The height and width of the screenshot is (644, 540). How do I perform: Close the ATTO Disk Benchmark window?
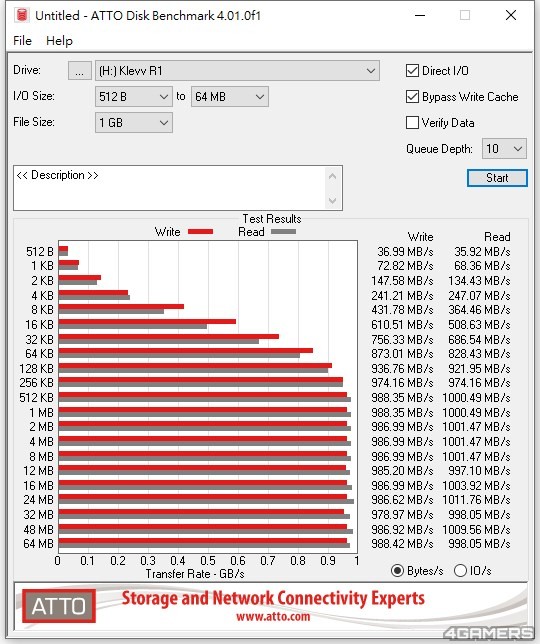pos(511,15)
